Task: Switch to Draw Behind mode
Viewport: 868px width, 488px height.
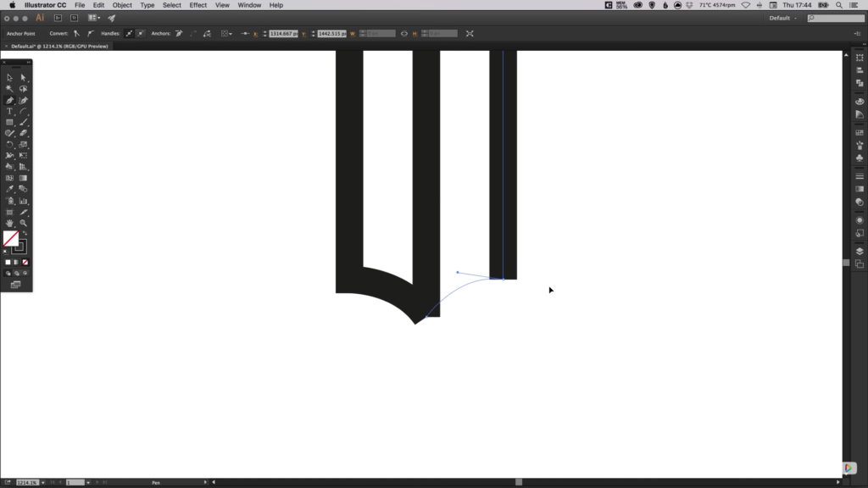Action: (17, 274)
